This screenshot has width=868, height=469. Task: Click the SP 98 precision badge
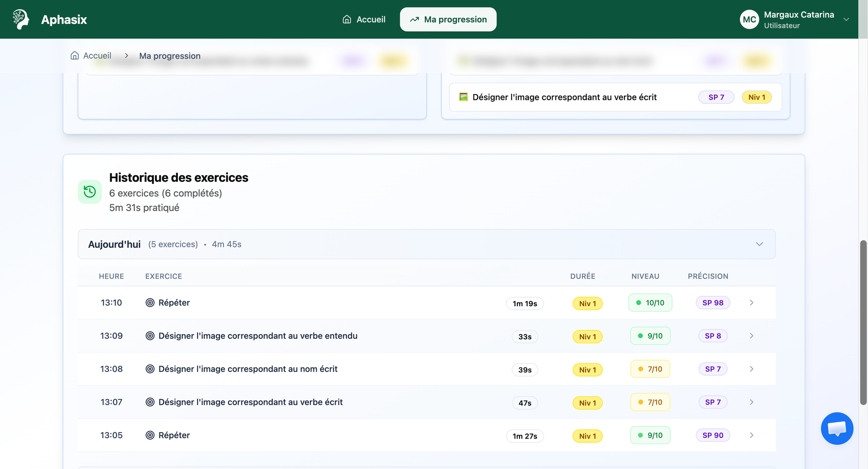[x=713, y=303]
